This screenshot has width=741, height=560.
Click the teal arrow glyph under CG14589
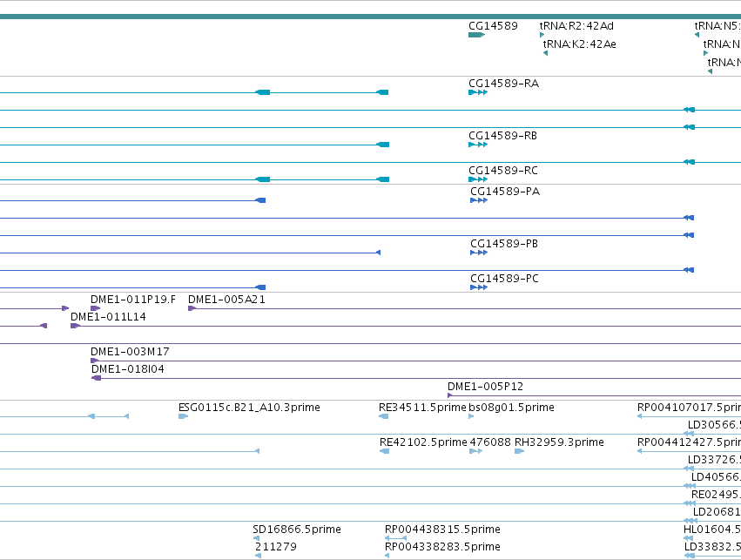(477, 35)
